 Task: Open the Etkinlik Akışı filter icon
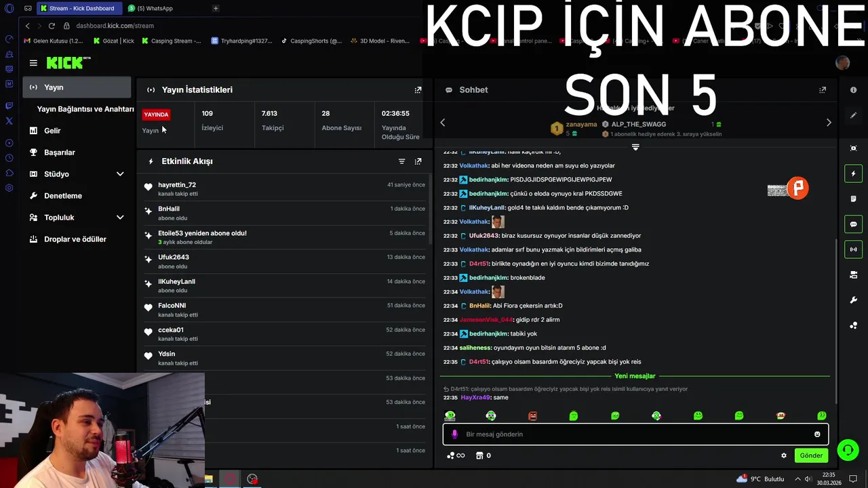click(x=401, y=161)
